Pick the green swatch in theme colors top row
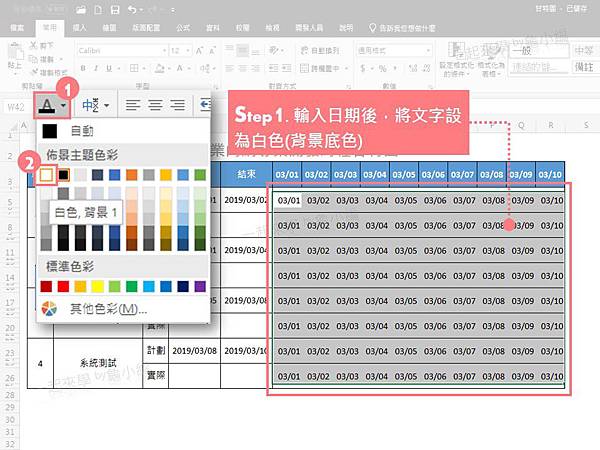Viewport: 600px width, 450px height. point(200,175)
